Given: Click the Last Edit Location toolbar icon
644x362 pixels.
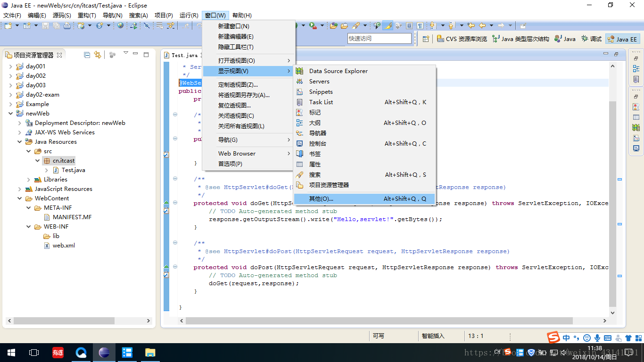Looking at the screenshot, I should click(x=471, y=25).
